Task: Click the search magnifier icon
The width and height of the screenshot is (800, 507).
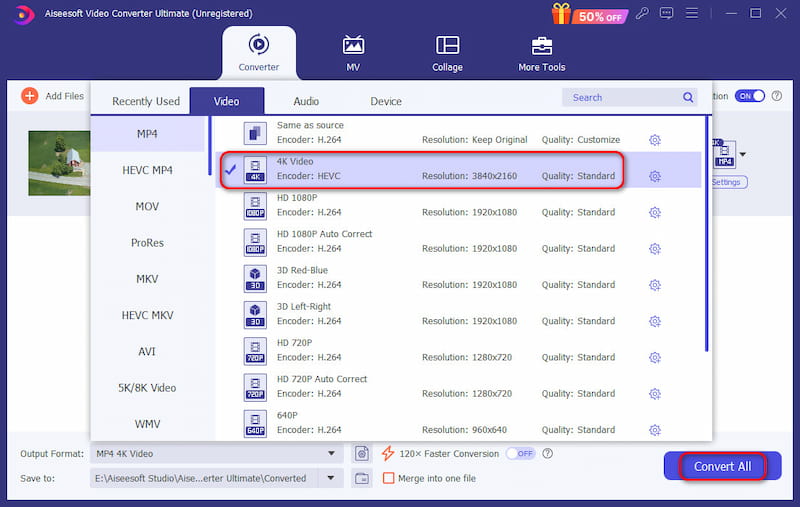Action: pos(688,97)
